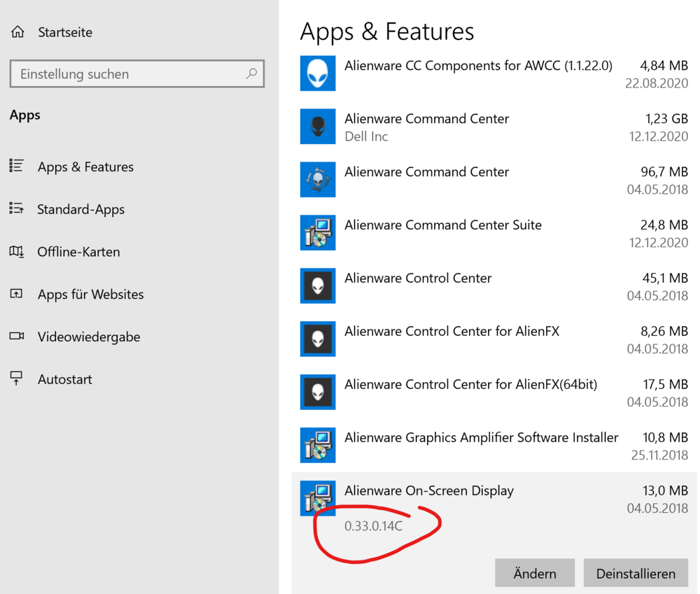Open the Apps & Features section
The width and height of the screenshot is (700, 594).
(x=85, y=167)
